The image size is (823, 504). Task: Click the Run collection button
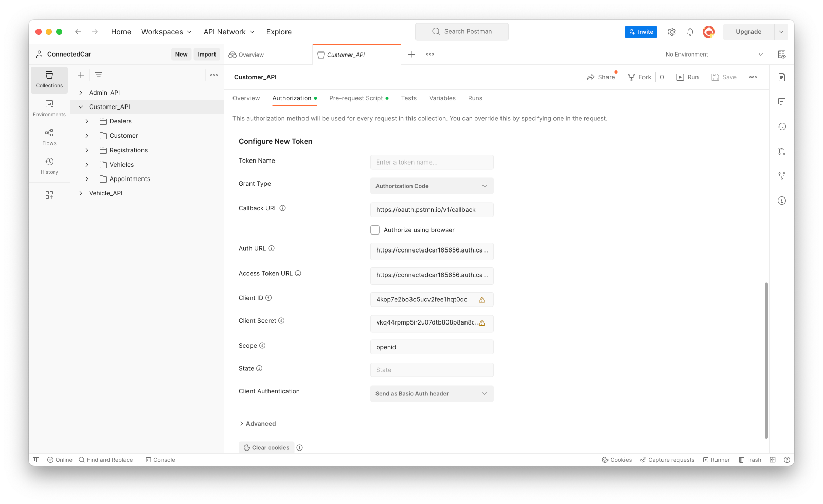tap(688, 77)
